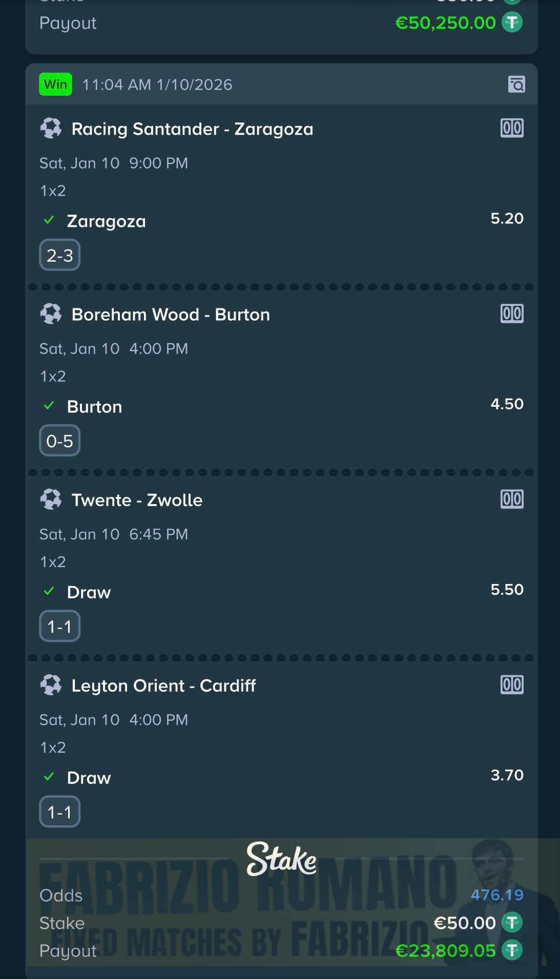Click the Stake logo
The image size is (560, 979).
pyautogui.click(x=280, y=859)
